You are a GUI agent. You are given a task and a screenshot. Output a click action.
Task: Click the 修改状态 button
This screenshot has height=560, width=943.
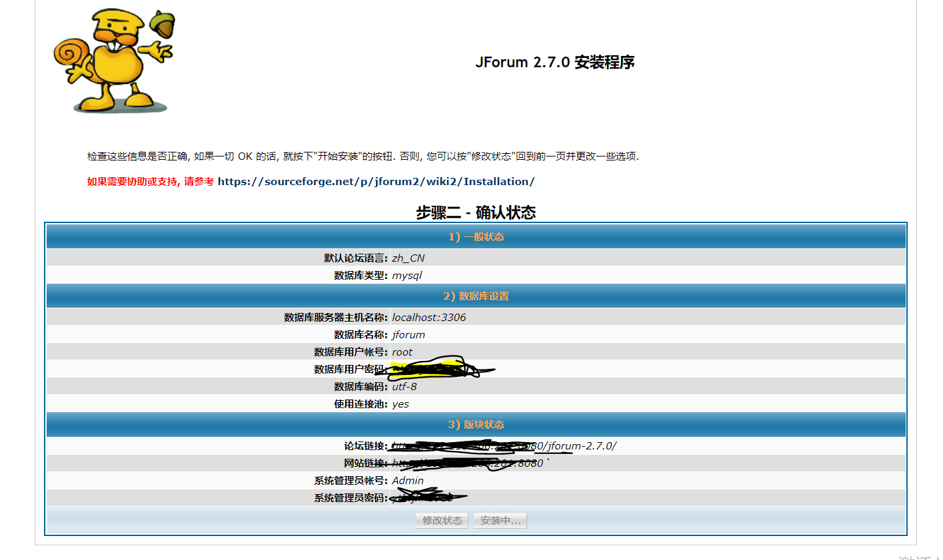[x=442, y=520]
